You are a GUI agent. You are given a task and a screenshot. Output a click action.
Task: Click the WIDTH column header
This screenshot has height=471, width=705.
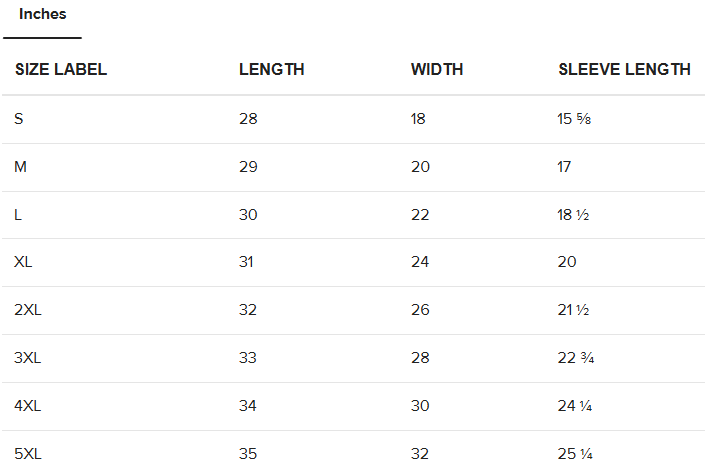point(437,70)
